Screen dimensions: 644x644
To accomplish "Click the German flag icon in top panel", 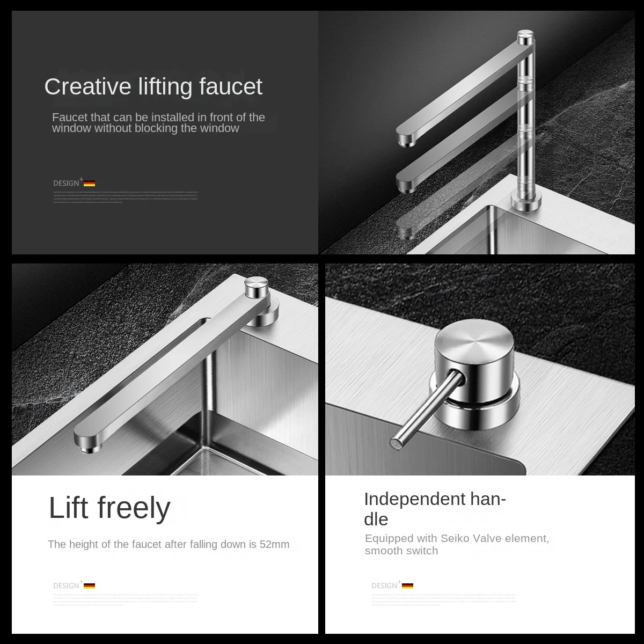I will pos(89,184).
